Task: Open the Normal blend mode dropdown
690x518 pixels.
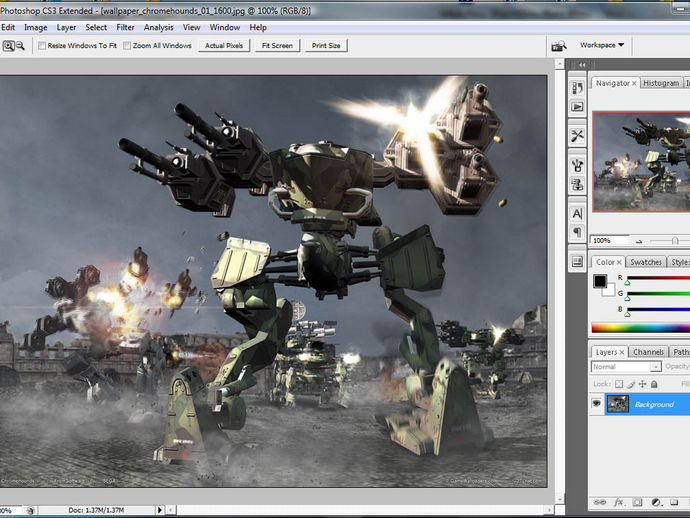Action: [626, 367]
